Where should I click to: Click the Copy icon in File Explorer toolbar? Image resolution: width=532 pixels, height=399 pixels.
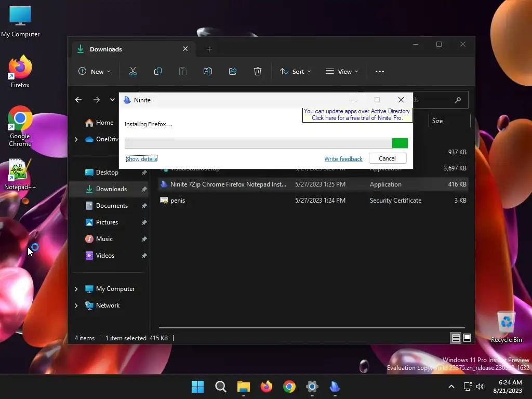point(158,71)
